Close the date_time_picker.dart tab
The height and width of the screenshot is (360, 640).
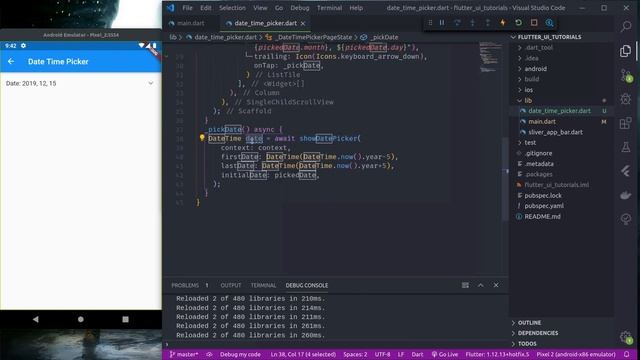click(303, 24)
